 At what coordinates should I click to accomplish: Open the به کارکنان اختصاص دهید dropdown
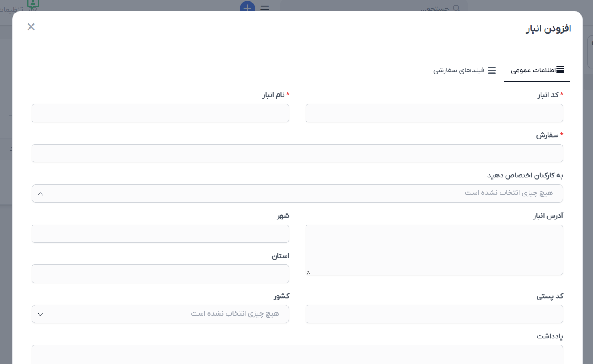(297, 193)
